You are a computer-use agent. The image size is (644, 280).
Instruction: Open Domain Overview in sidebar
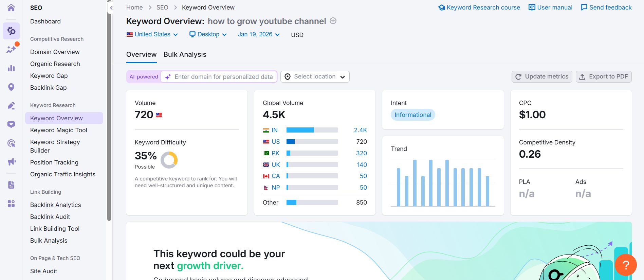(x=55, y=52)
